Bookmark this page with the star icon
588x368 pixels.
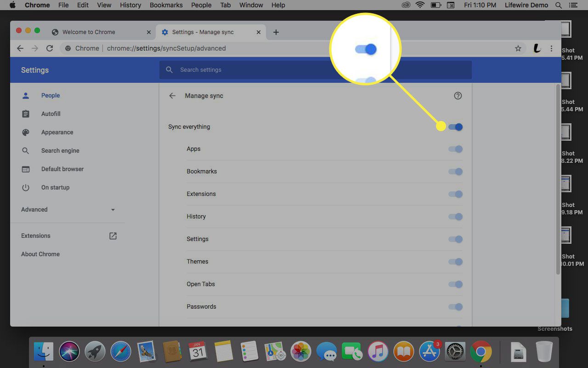[x=518, y=48]
